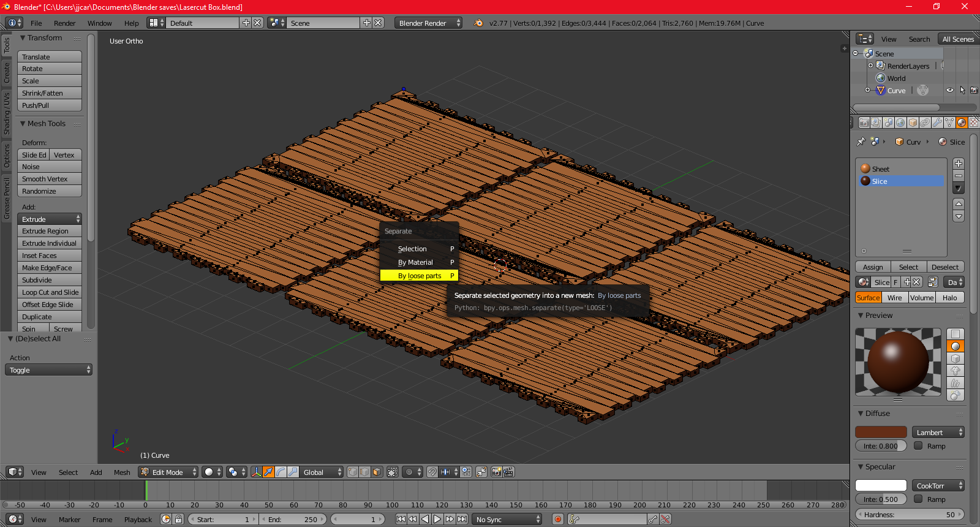Open Render properties tab icon
Screen dimensions: 980x527
[x=864, y=123]
